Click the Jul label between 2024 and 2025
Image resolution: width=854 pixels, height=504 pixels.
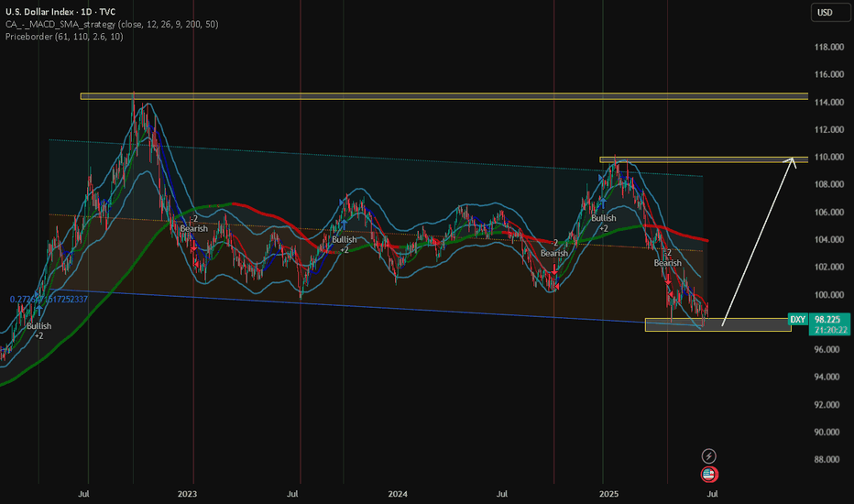(x=501, y=494)
